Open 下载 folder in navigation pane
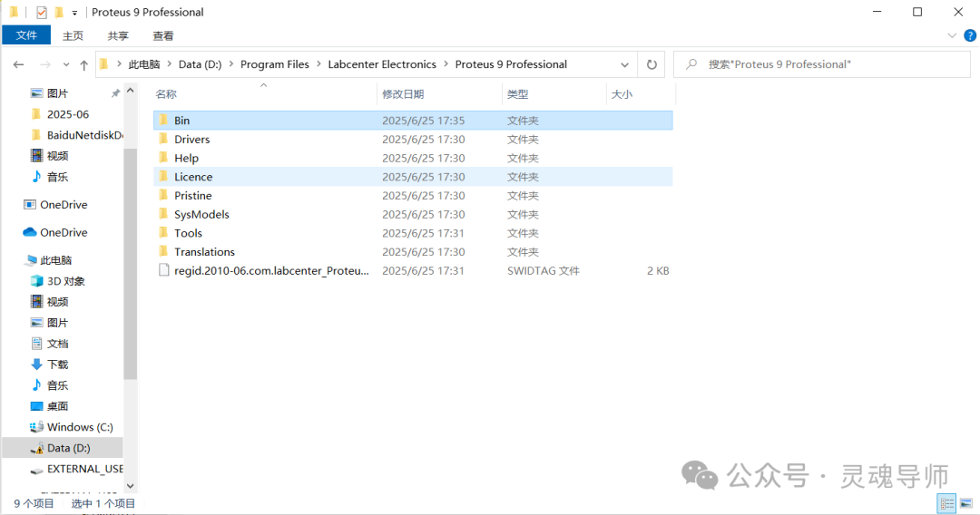 pyautogui.click(x=49, y=364)
